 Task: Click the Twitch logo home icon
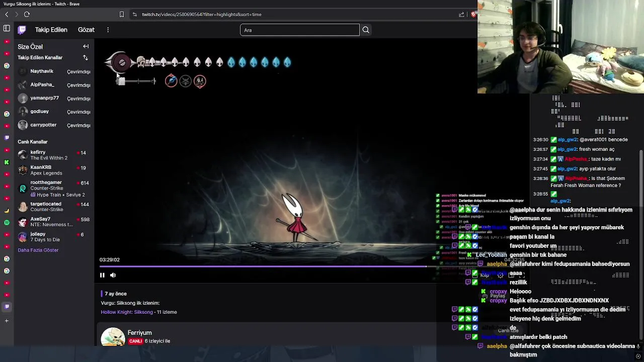[22, 30]
